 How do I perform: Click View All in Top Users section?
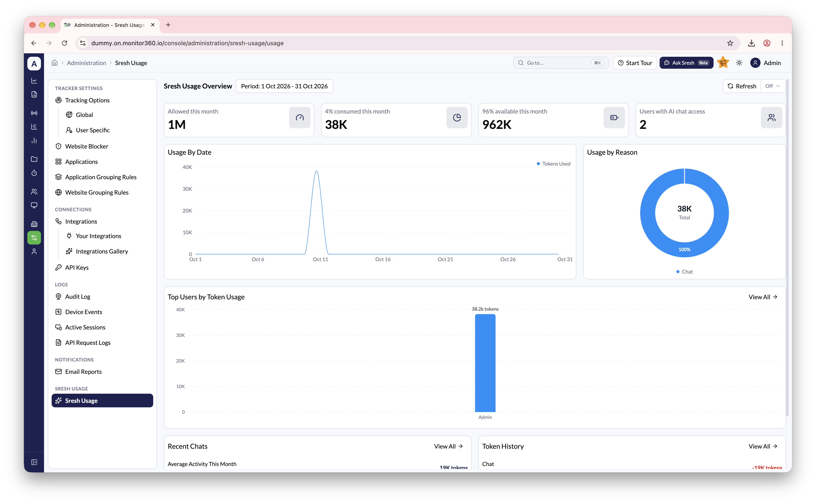pyautogui.click(x=763, y=297)
